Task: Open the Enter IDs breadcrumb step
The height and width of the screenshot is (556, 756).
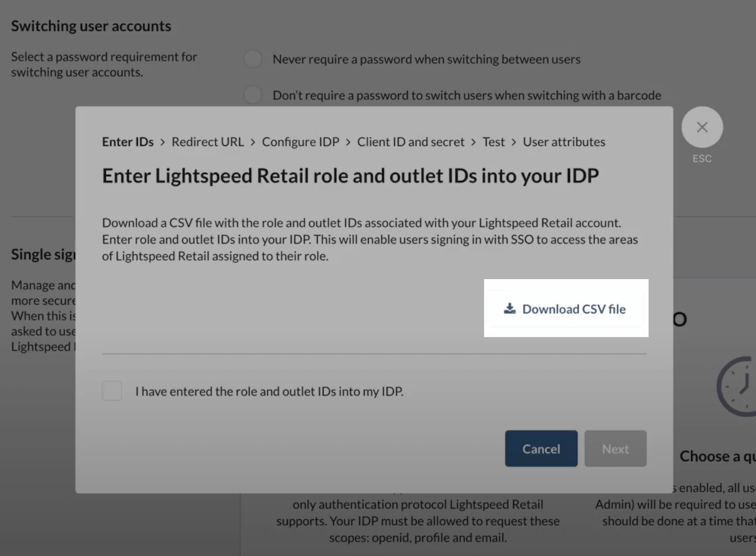Action: [x=127, y=141]
